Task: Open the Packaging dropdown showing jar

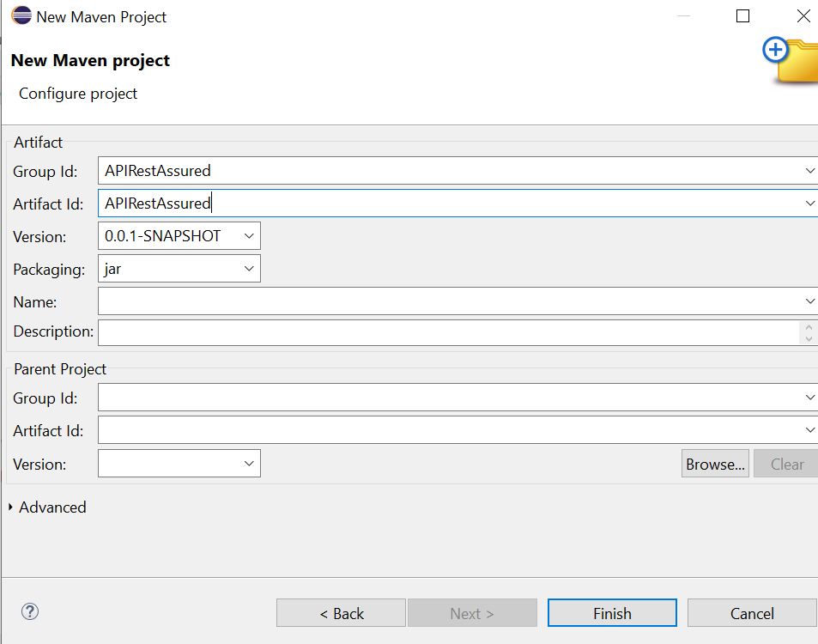Action: (249, 268)
